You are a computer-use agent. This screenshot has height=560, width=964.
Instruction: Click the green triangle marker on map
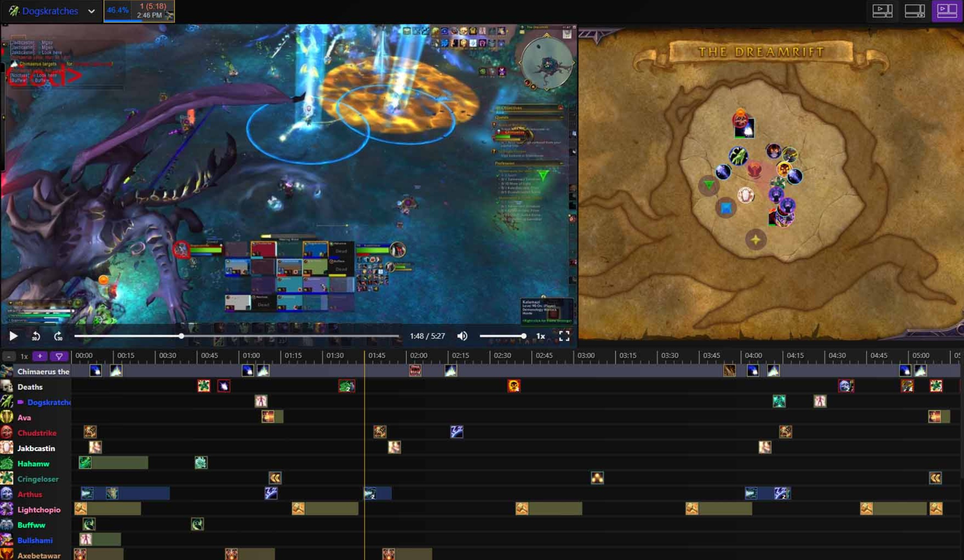709,185
